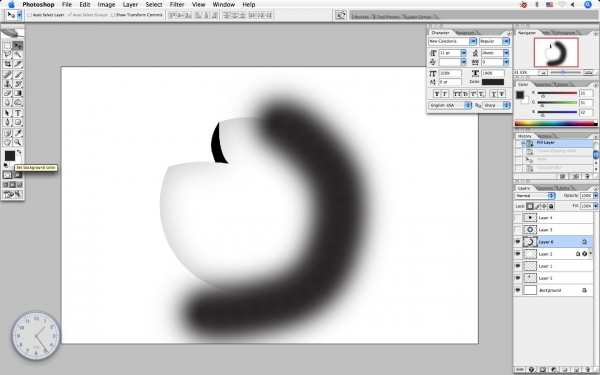
Task: Open the Image menu
Action: click(x=106, y=5)
